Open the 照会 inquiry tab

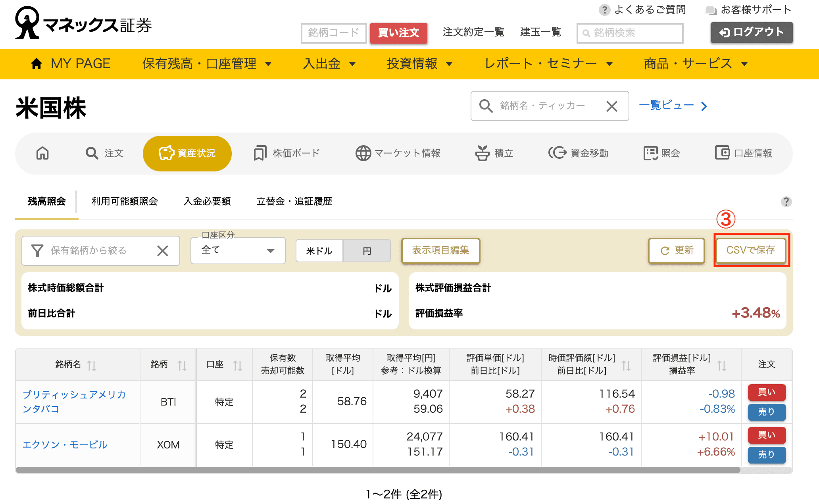662,153
